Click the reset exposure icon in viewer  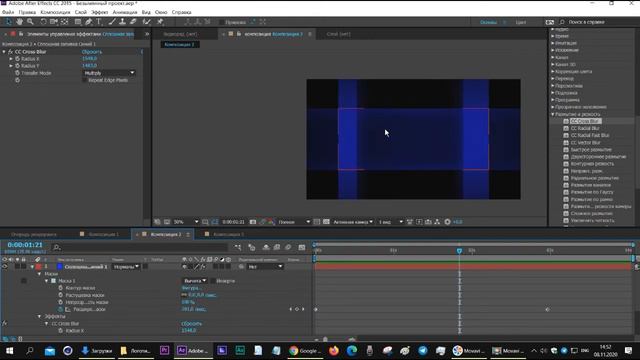pos(447,222)
